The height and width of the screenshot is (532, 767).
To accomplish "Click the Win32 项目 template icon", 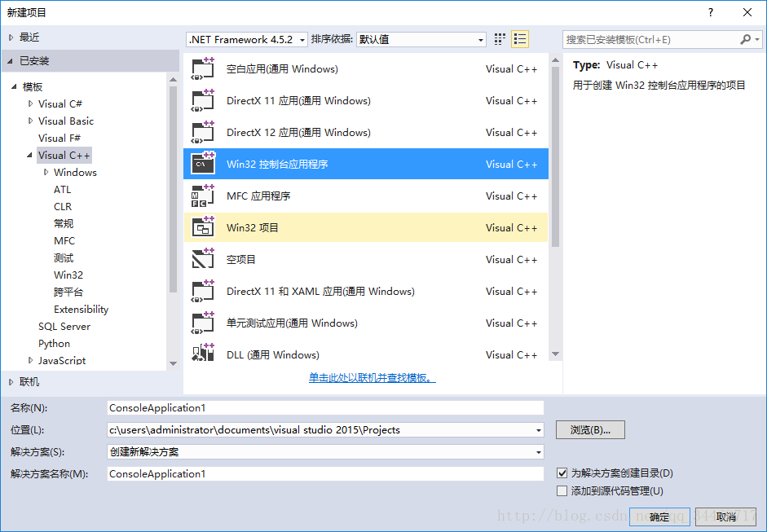I will click(x=202, y=228).
